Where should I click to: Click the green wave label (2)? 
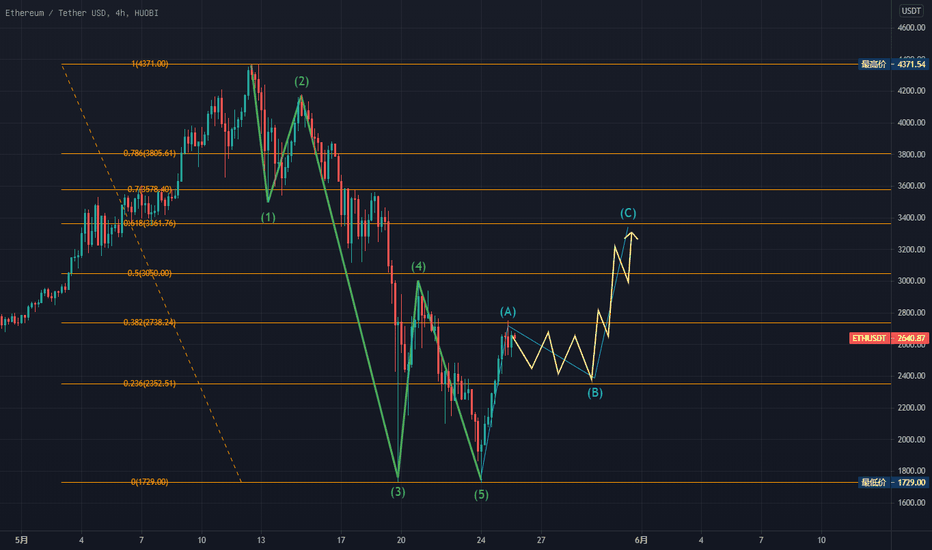[301, 81]
